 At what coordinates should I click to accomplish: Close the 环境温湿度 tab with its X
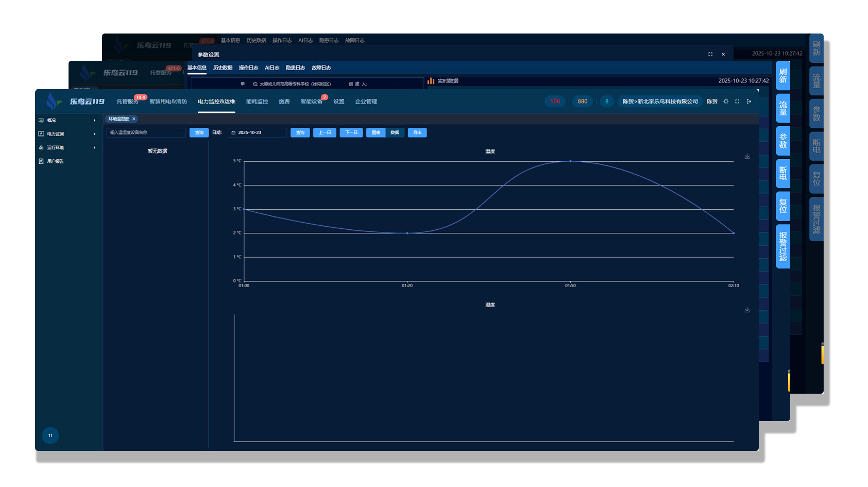(134, 119)
